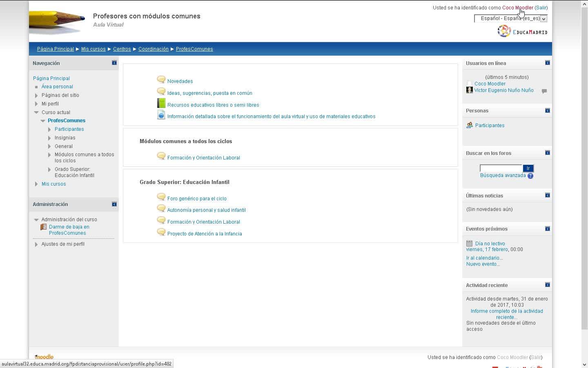Click the forum search input field
Viewport: 588px width, 368px height.
tap(501, 168)
